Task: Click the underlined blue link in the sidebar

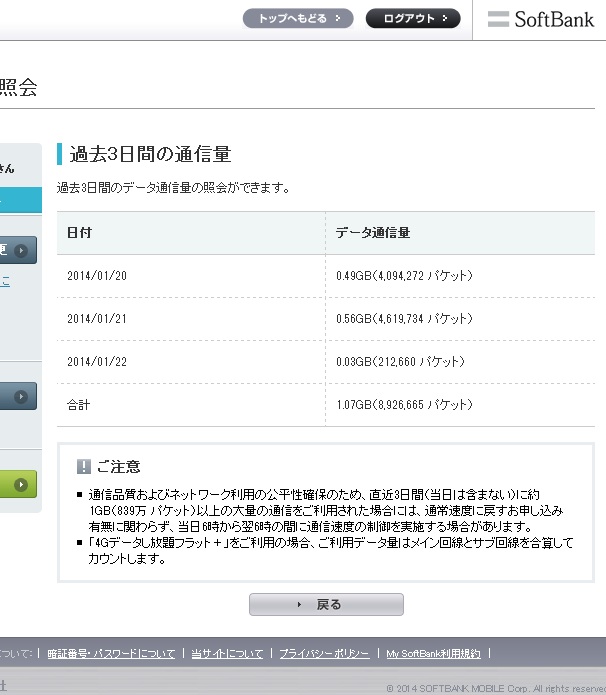Action: pos(5,282)
